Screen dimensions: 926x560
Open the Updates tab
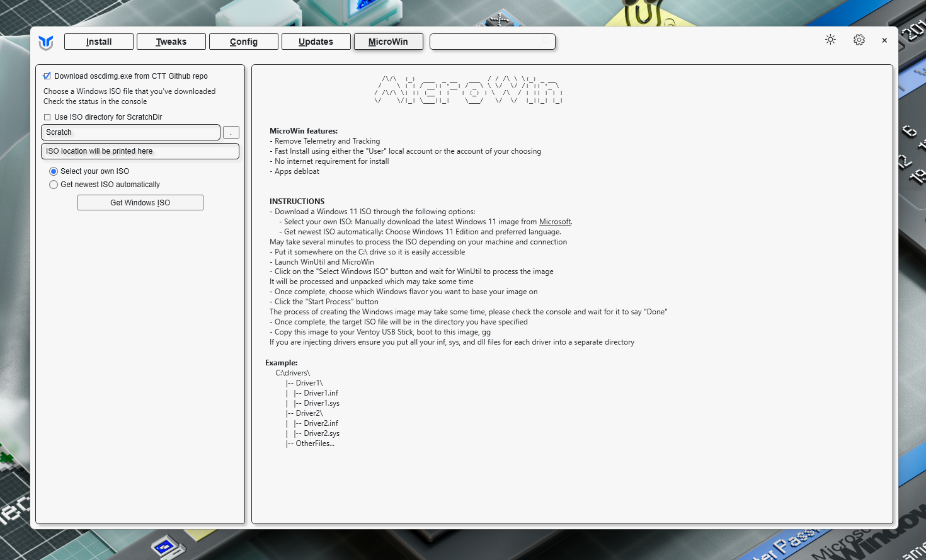tap(316, 42)
